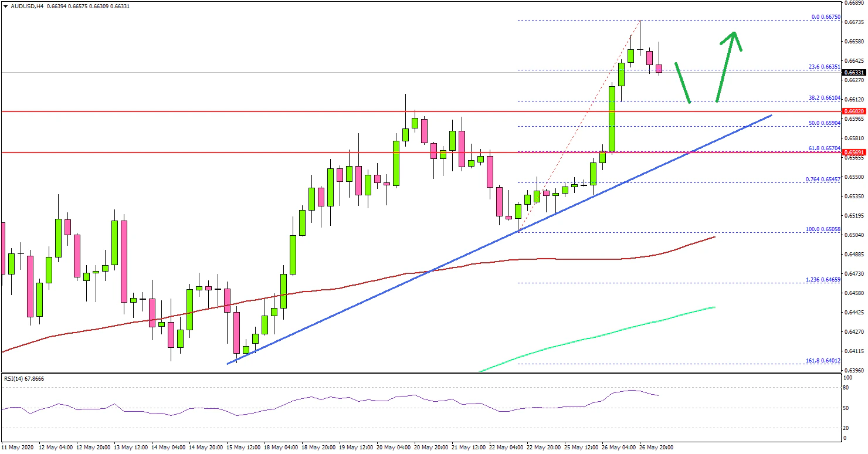This screenshot has width=868, height=454.
Task: Select the 0.0 0.66750 Fibonacci label
Action: pyautogui.click(x=826, y=17)
